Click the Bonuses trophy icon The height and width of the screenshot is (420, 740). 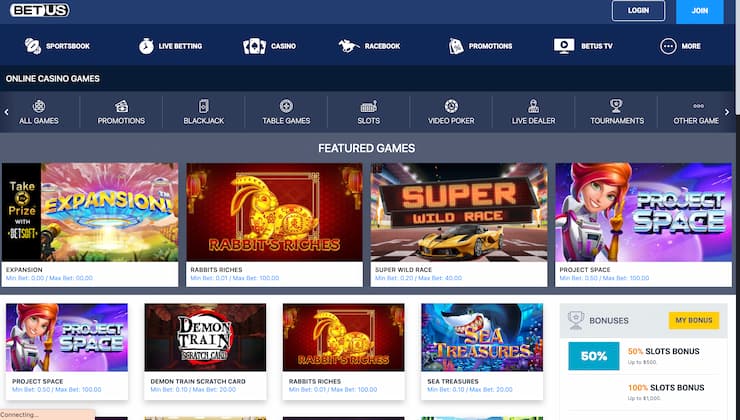(576, 320)
